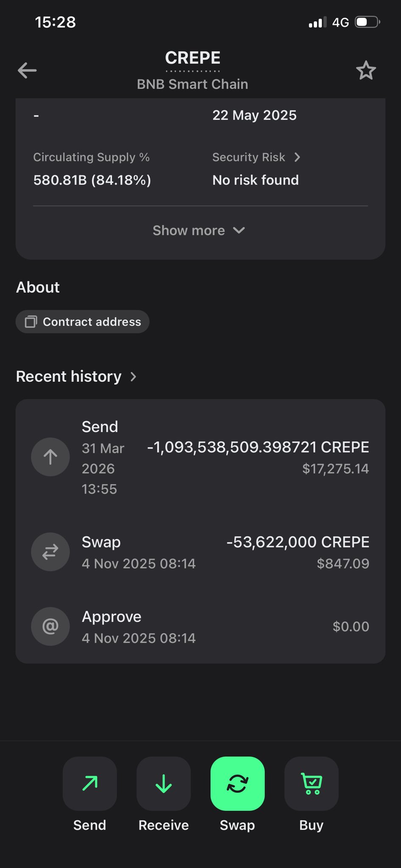This screenshot has height=868, width=401.
Task: Tap the CREPE token title
Action: point(192,58)
